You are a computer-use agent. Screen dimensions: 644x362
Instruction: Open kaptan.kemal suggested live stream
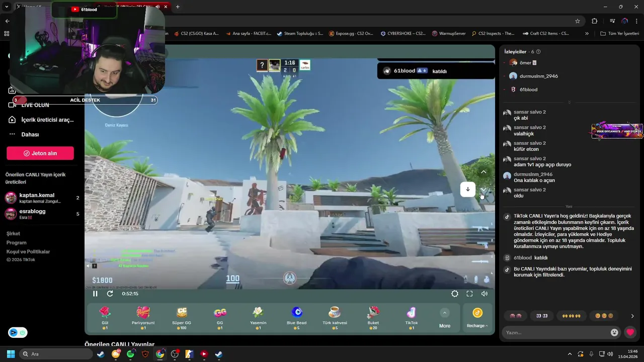[42, 198]
